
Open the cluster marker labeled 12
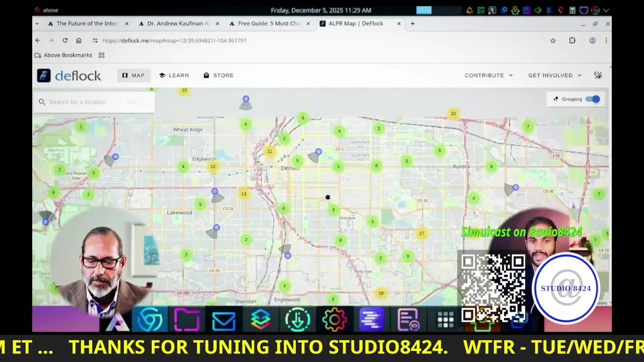click(x=213, y=167)
